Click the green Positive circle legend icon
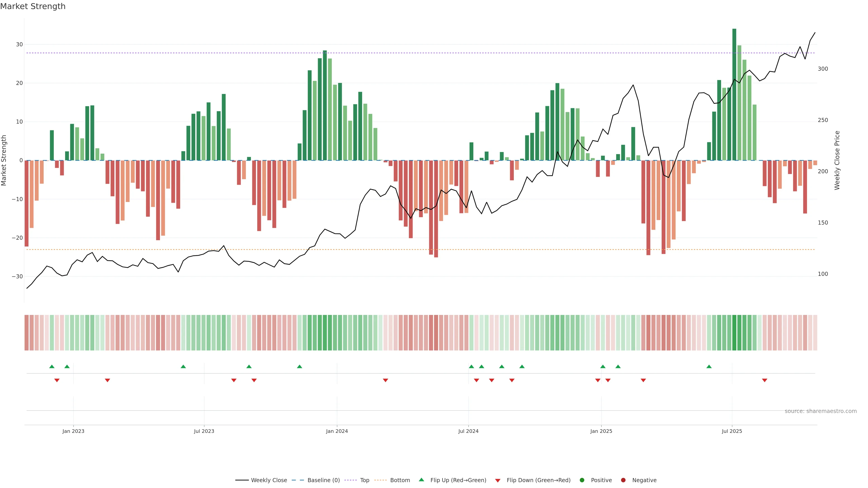 pyautogui.click(x=582, y=480)
